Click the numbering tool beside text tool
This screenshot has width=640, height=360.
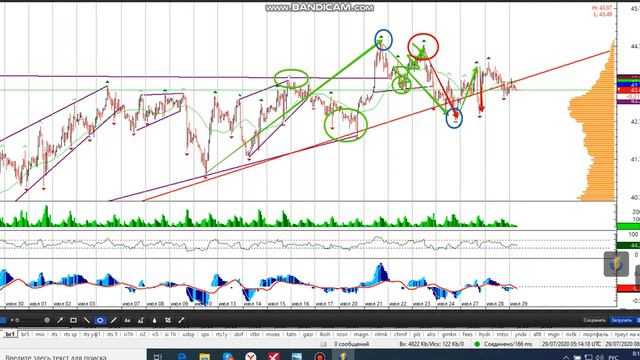click(140, 320)
